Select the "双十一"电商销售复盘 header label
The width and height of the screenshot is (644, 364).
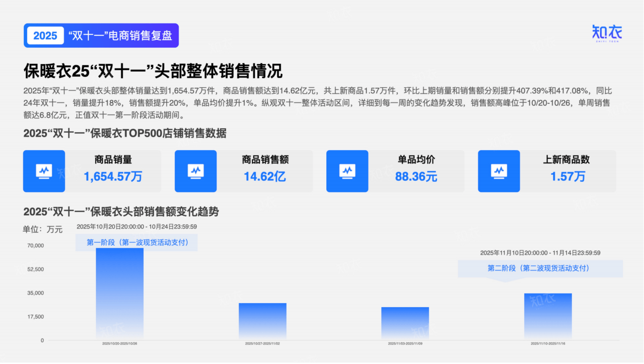coord(120,36)
